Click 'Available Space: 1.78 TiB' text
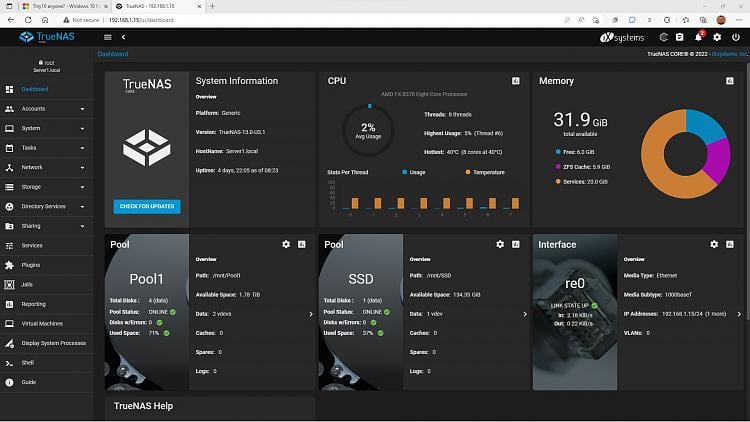750x422 pixels. point(228,295)
